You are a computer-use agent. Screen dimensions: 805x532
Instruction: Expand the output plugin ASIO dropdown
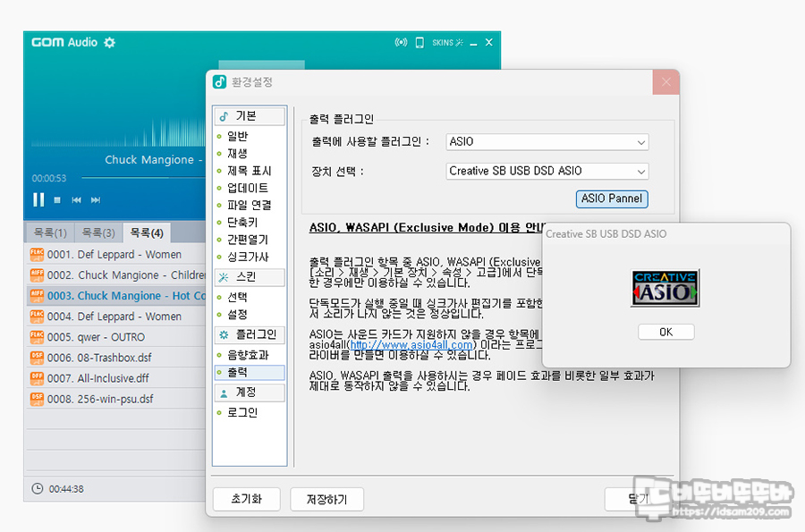[x=547, y=142]
